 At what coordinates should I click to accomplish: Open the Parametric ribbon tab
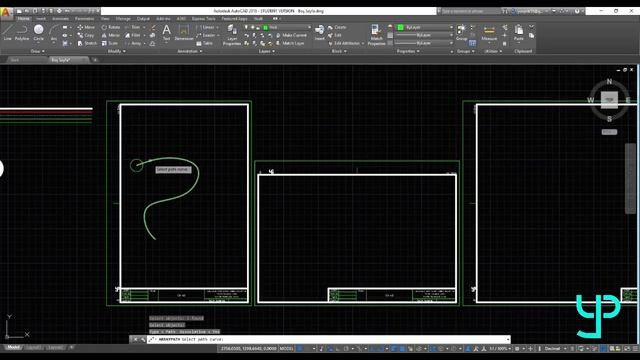[84, 18]
